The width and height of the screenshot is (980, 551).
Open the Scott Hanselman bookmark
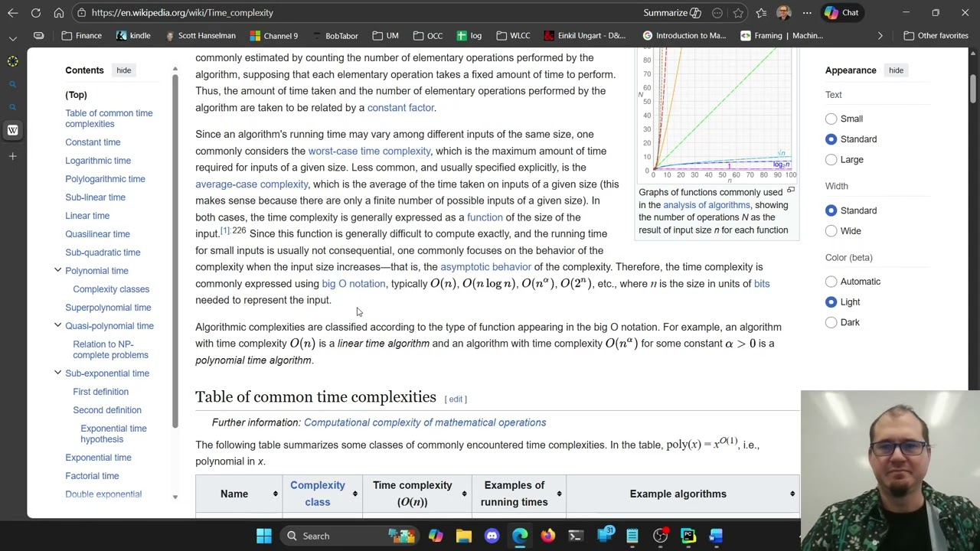[x=199, y=36]
